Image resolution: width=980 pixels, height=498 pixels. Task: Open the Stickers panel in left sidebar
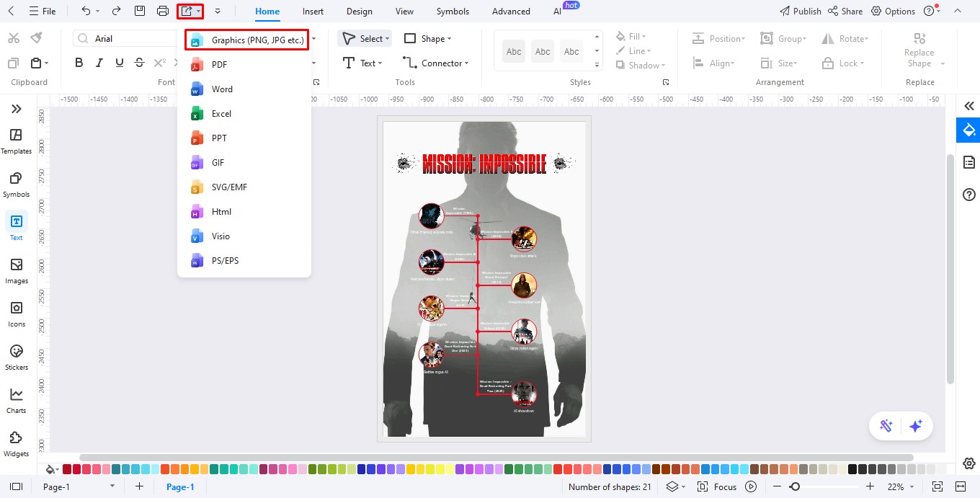point(16,357)
